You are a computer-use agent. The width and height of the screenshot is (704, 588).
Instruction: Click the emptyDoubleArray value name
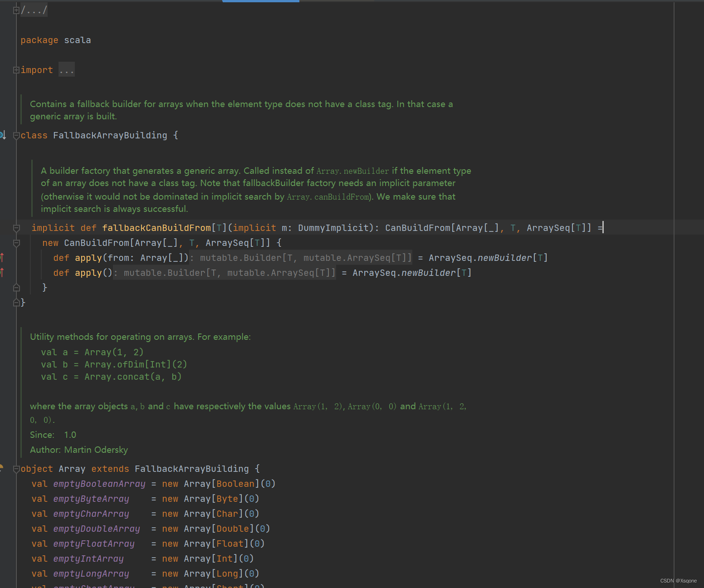tap(97, 529)
